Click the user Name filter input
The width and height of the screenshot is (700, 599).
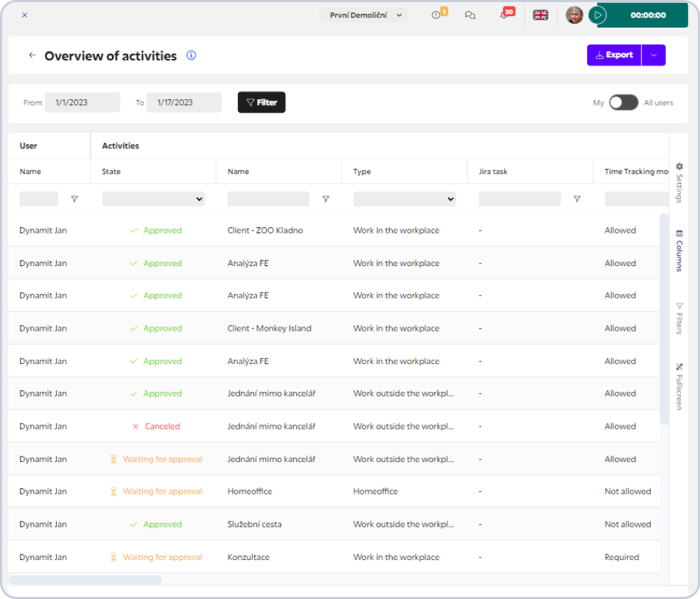39,199
